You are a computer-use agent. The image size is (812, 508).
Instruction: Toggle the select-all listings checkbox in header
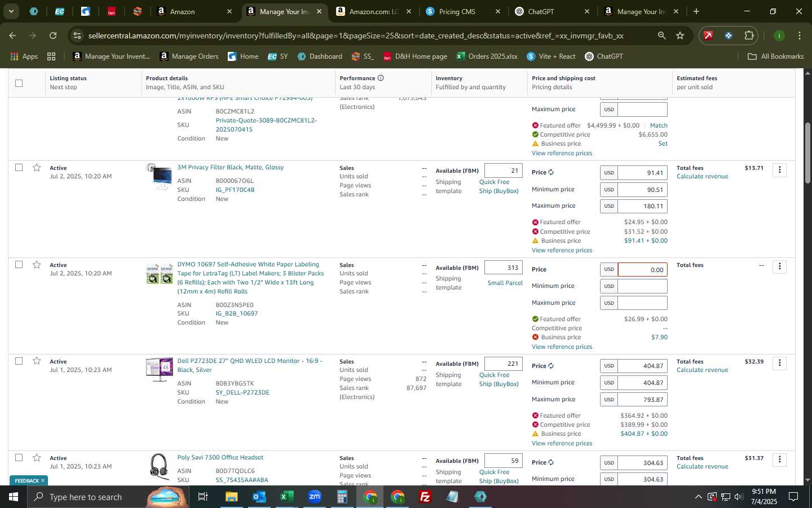19,83
